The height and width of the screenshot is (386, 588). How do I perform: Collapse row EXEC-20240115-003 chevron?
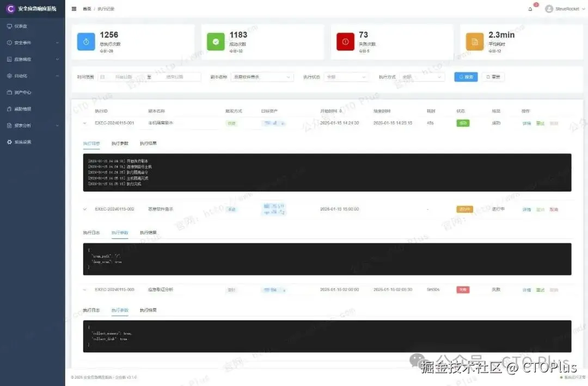(85, 290)
